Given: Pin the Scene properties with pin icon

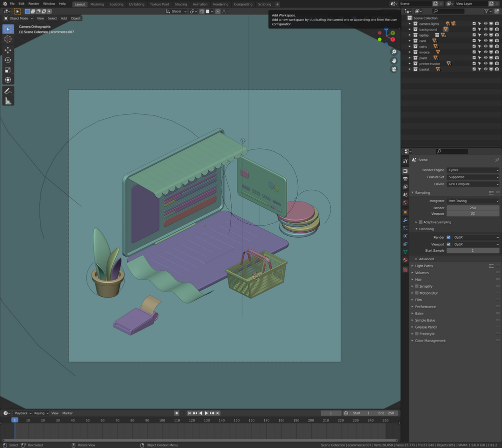Looking at the screenshot, I should (497, 160).
